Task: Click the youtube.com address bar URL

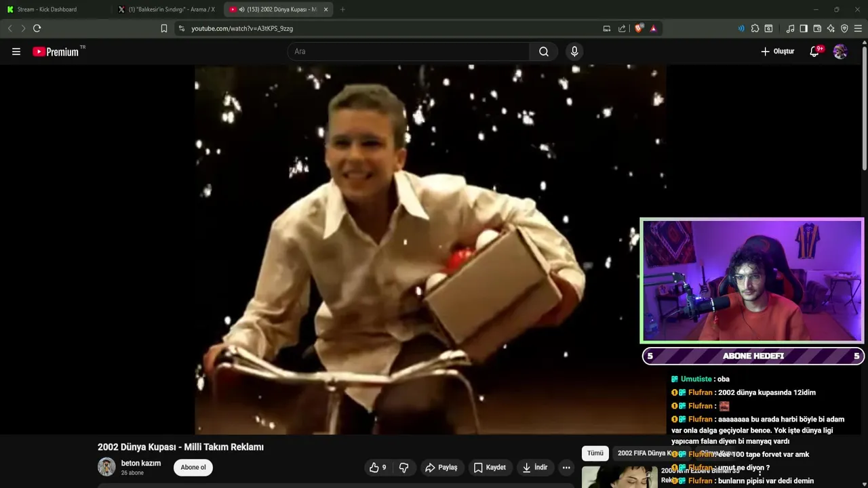Action: [x=242, y=28]
